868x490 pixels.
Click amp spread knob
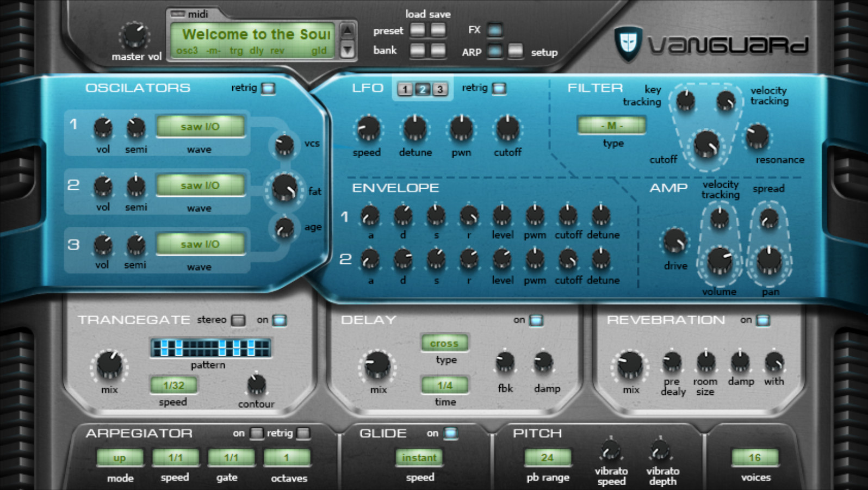click(768, 219)
